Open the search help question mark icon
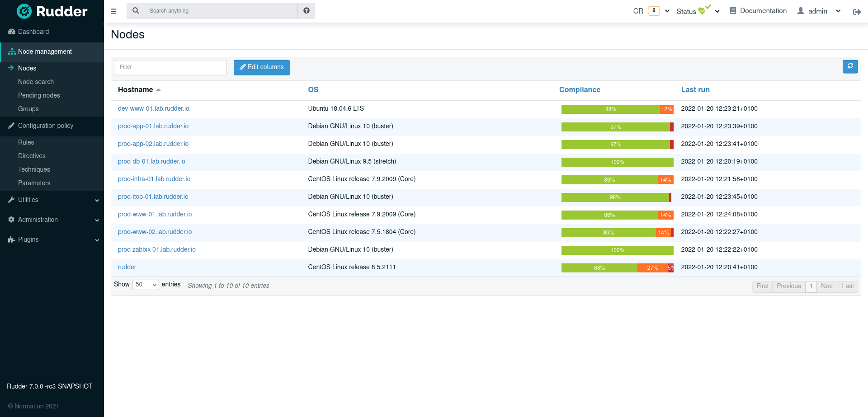868x417 pixels. pyautogui.click(x=307, y=11)
